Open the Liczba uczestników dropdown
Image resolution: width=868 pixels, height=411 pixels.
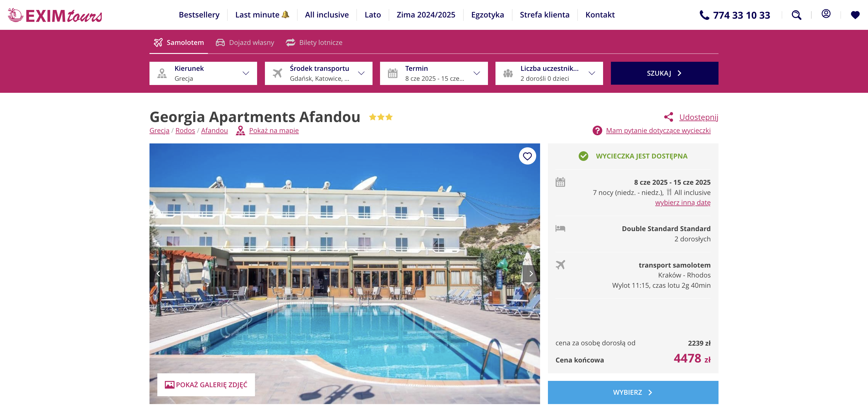[549, 73]
